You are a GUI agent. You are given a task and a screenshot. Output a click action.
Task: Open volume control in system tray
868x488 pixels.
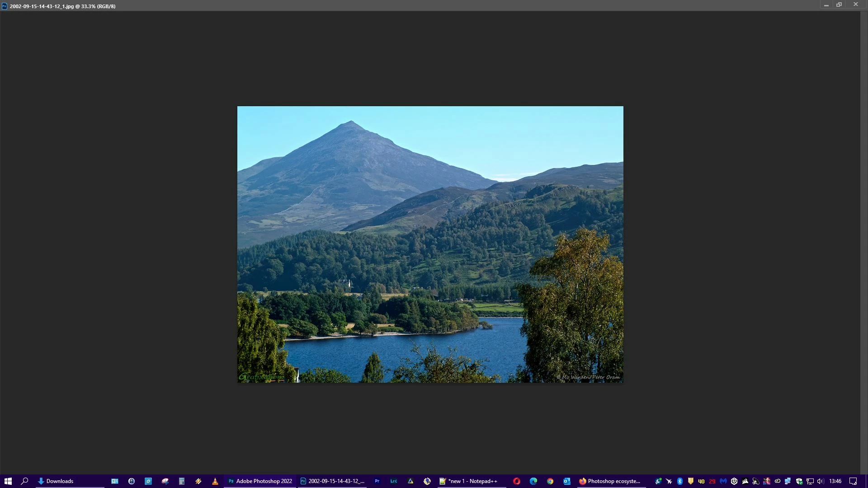coord(821,481)
